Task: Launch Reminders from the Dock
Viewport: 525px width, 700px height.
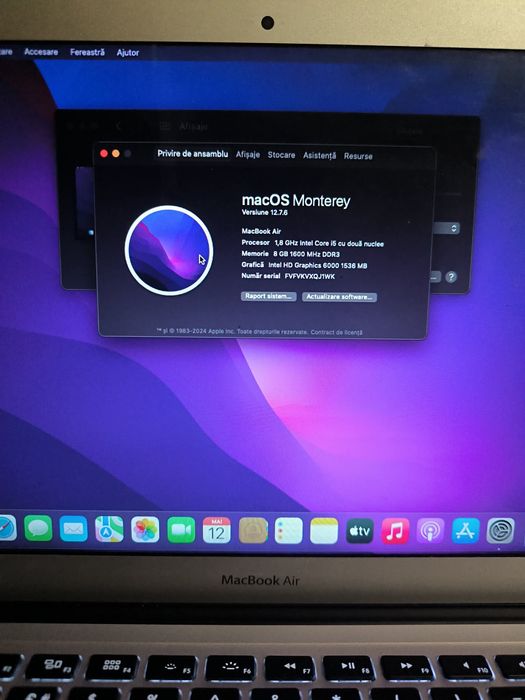Action: (x=288, y=531)
